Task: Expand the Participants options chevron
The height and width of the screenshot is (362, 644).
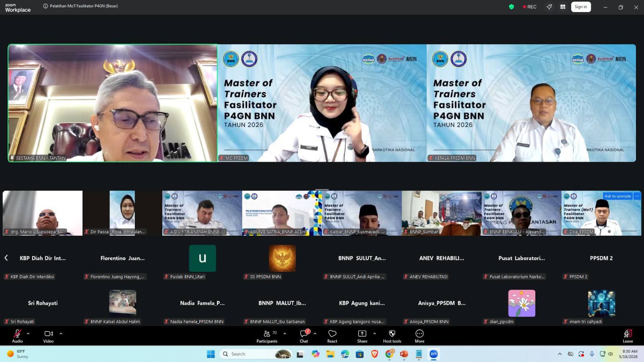Action: [285, 333]
